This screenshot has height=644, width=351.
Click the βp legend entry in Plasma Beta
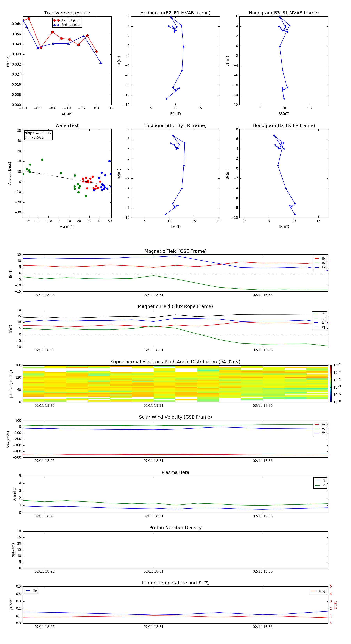(320, 480)
